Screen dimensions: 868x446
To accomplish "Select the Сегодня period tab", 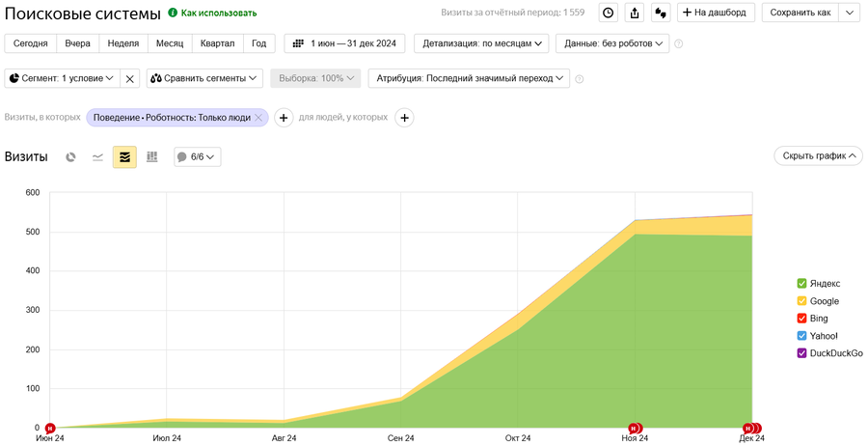I will click(31, 43).
